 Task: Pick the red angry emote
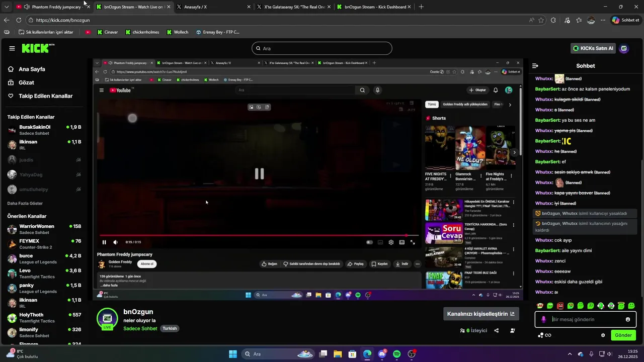(x=560, y=306)
